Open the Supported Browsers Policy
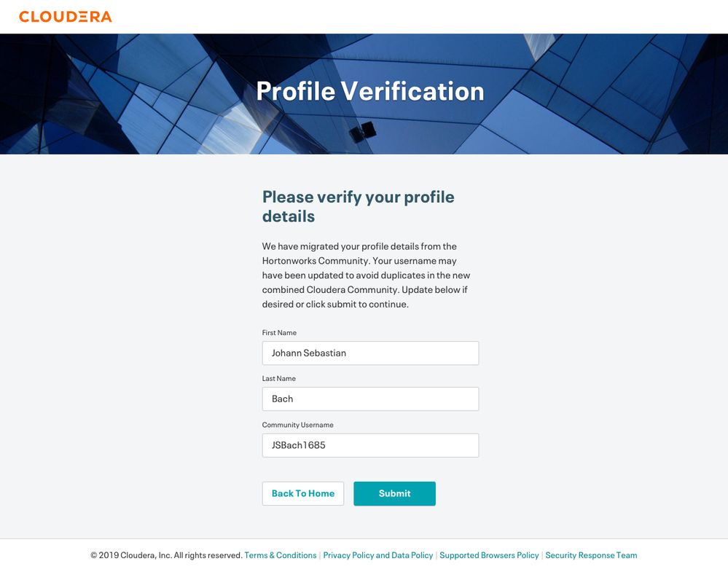Viewport: 728px width, 572px height. tap(489, 555)
